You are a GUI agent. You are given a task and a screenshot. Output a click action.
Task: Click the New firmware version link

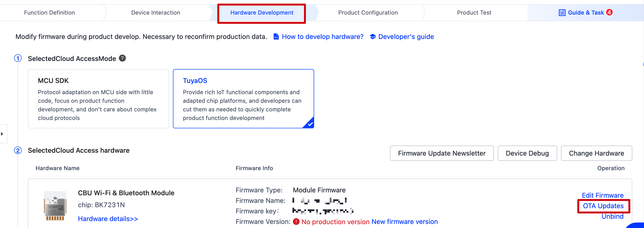tap(405, 222)
